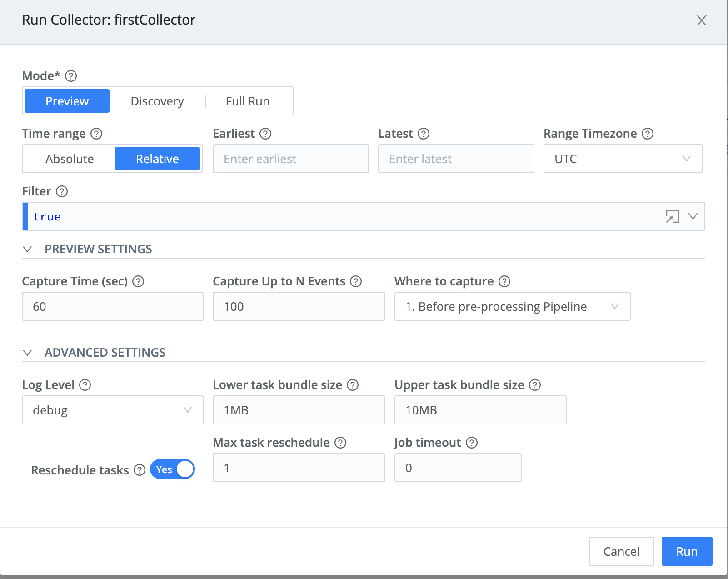Click the Cancel button

pyautogui.click(x=621, y=551)
